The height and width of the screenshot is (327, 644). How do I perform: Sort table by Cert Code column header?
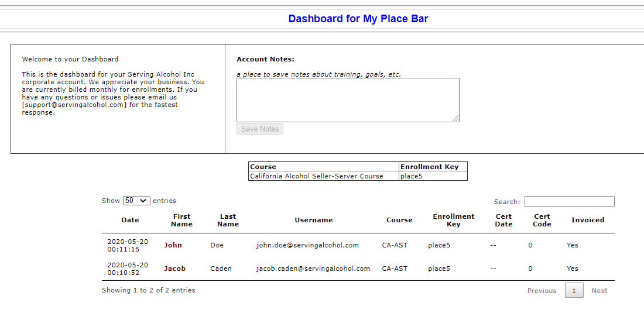point(542,220)
